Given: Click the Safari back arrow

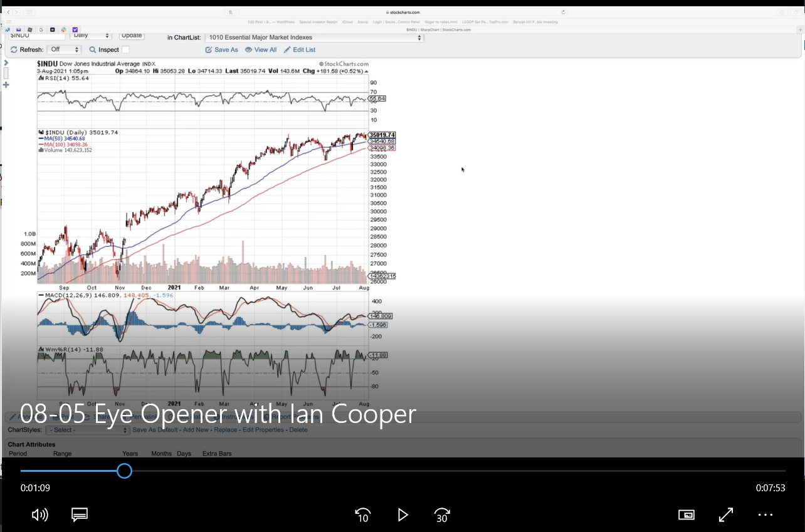Looking at the screenshot, I should 8,12.
